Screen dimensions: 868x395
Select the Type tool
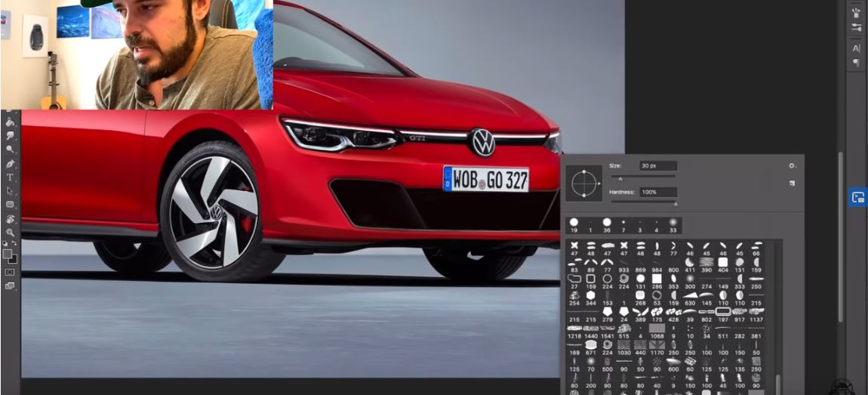click(x=11, y=177)
